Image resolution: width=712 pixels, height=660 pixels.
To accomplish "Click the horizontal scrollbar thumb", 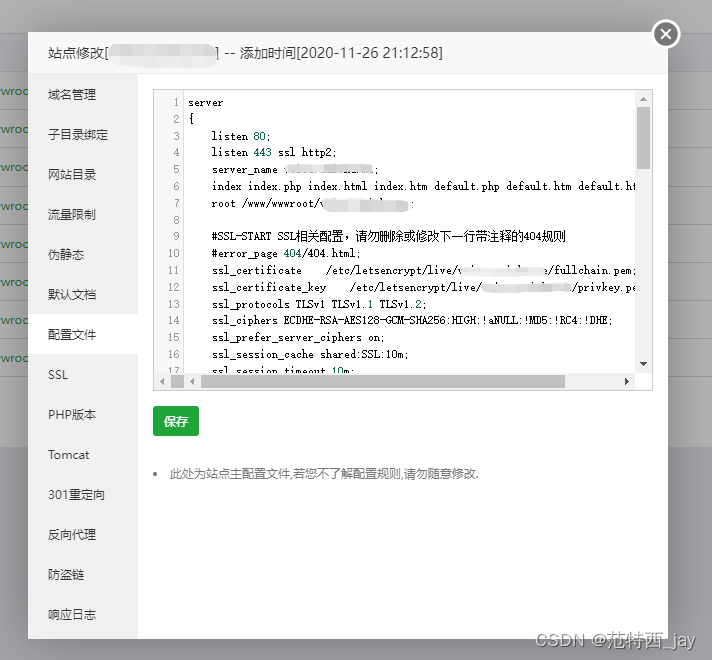I will 383,382.
